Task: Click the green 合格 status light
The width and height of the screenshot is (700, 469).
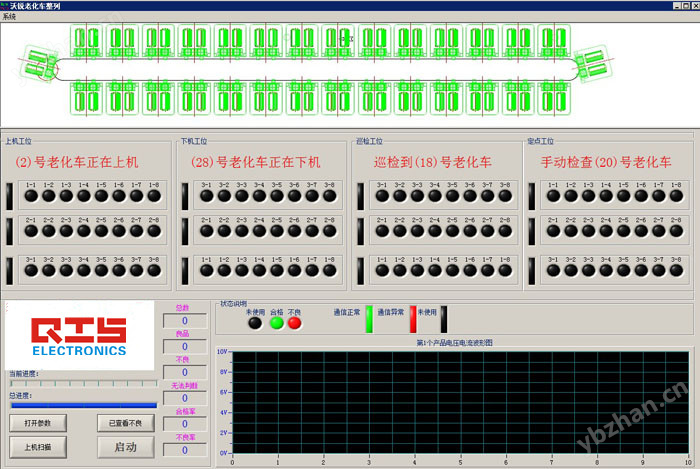Action: click(276, 322)
